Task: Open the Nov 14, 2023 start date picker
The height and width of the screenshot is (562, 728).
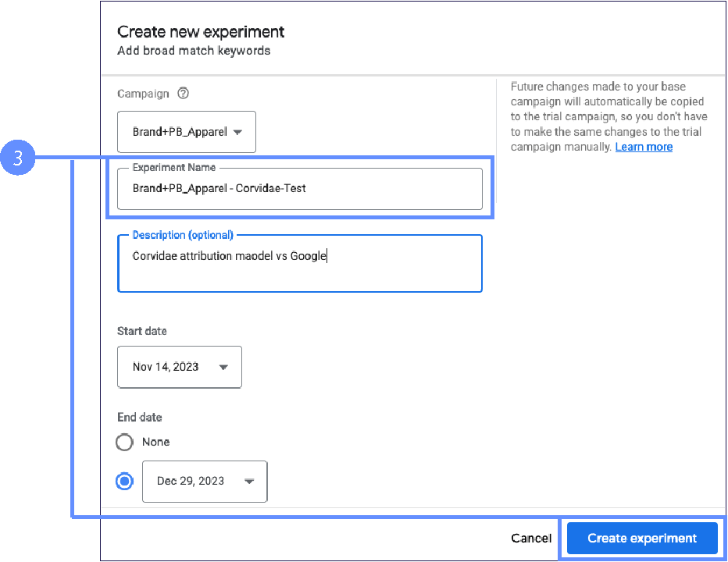Action: tap(179, 367)
